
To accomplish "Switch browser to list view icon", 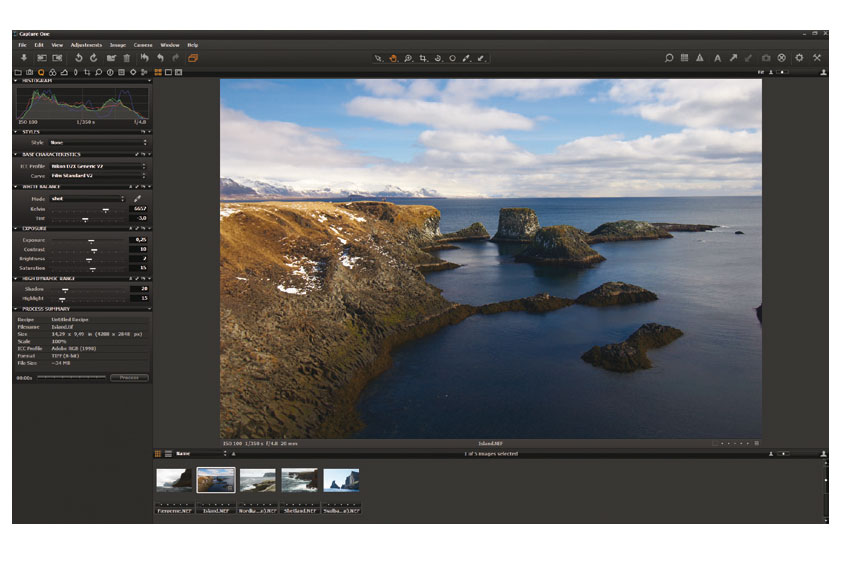I will coord(167,454).
